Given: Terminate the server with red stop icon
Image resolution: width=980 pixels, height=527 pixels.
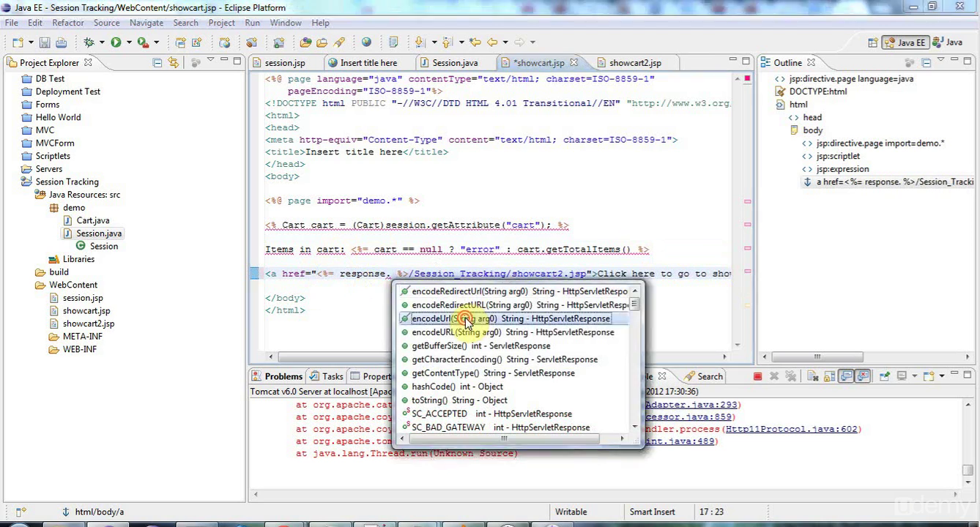Looking at the screenshot, I should point(757,376).
